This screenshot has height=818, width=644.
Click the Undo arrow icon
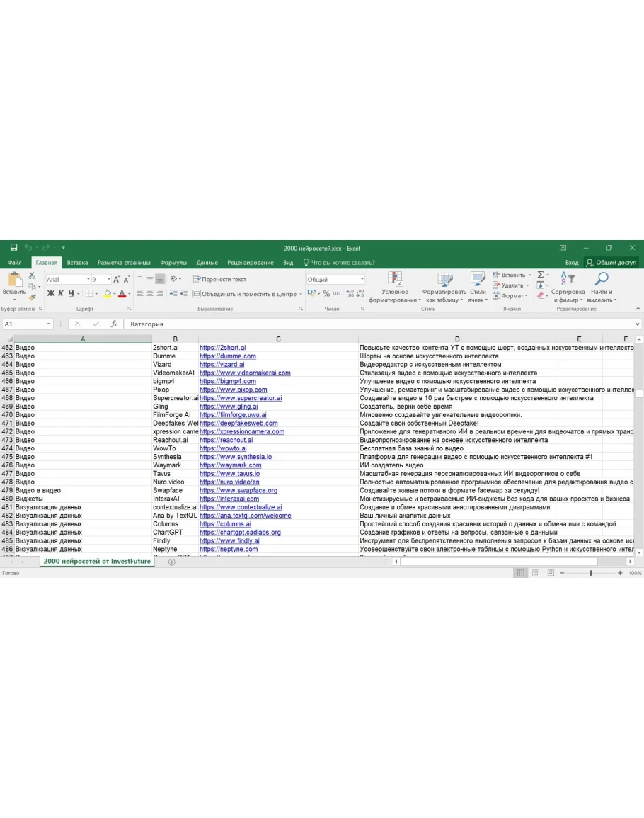coord(28,248)
